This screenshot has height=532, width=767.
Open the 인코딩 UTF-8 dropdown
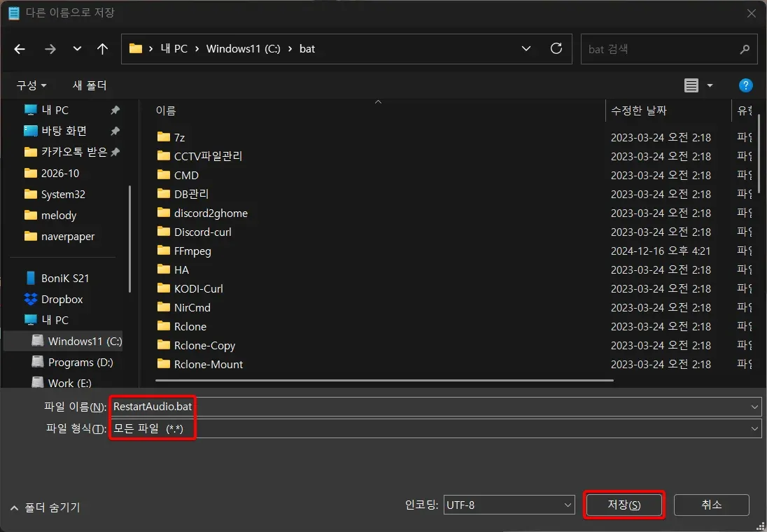pos(509,505)
